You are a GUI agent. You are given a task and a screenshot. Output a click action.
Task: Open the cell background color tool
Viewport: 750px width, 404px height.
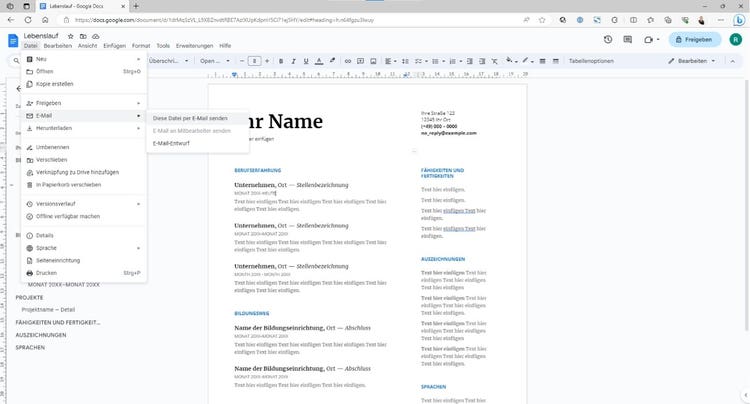point(511,61)
